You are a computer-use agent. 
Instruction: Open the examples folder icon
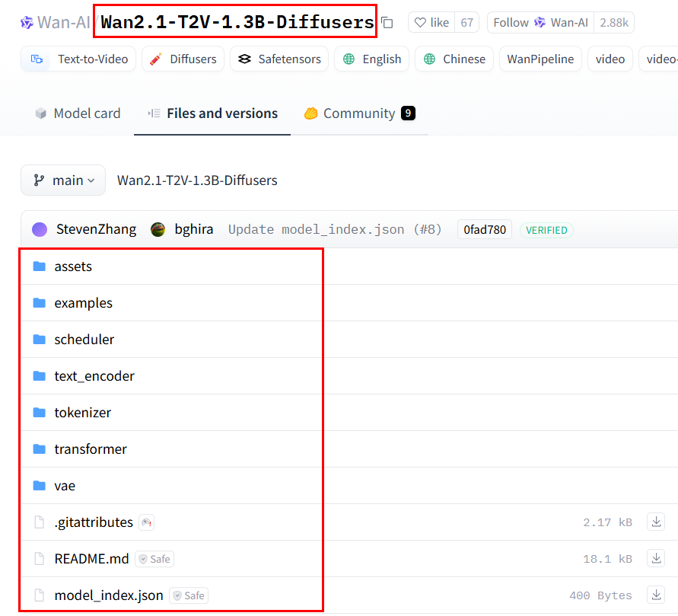click(40, 303)
